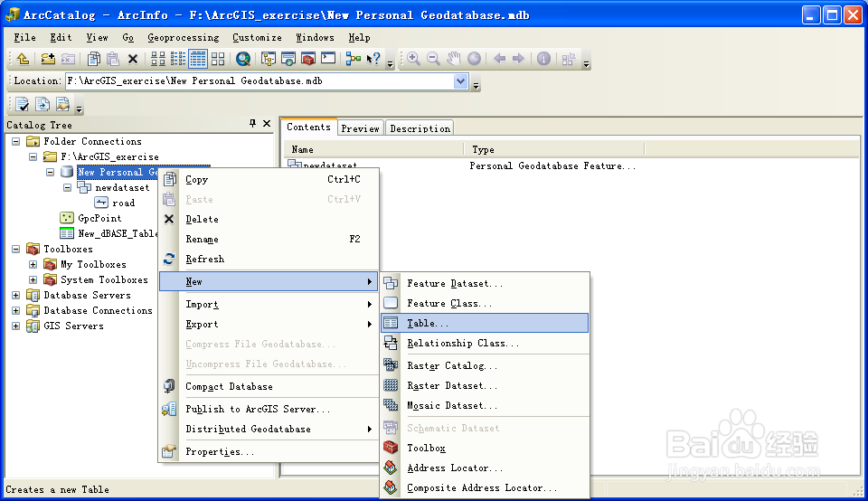This screenshot has width=868, height=501.
Task: Choose Rename from the context menu
Action: pyautogui.click(x=269, y=239)
